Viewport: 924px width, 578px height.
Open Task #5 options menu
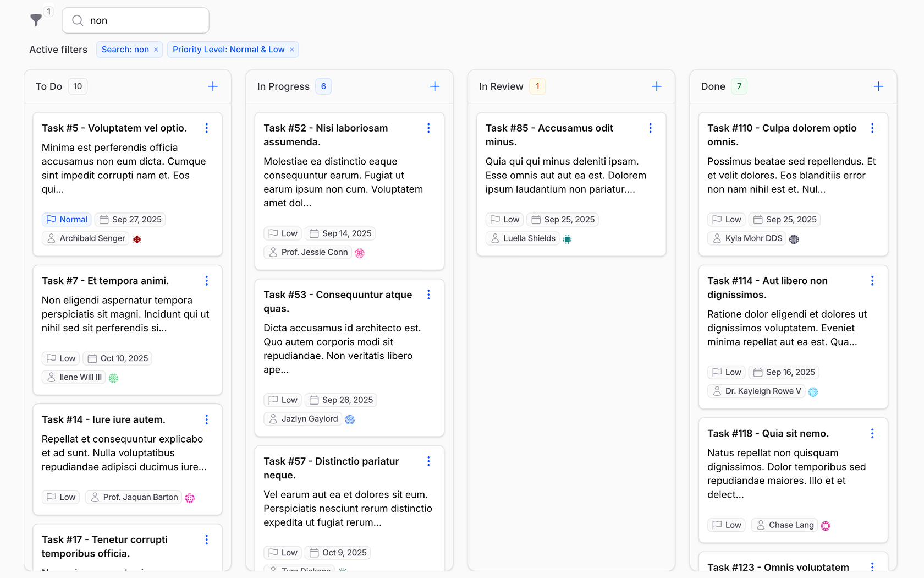pos(207,128)
